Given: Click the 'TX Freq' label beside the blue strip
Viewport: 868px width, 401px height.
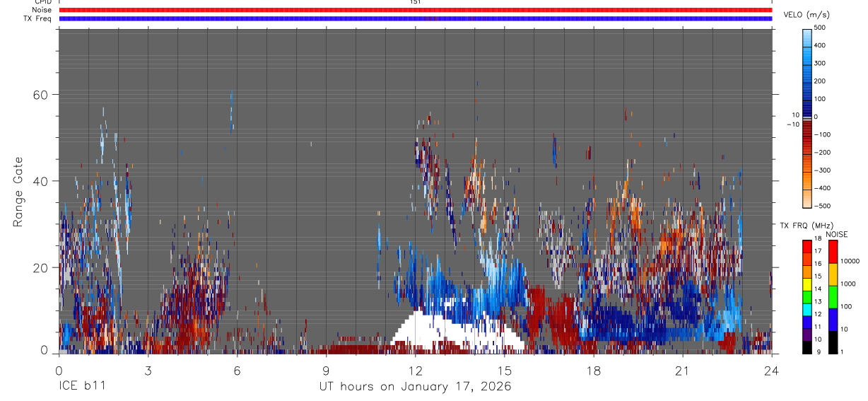Looking at the screenshot, I should point(38,18).
